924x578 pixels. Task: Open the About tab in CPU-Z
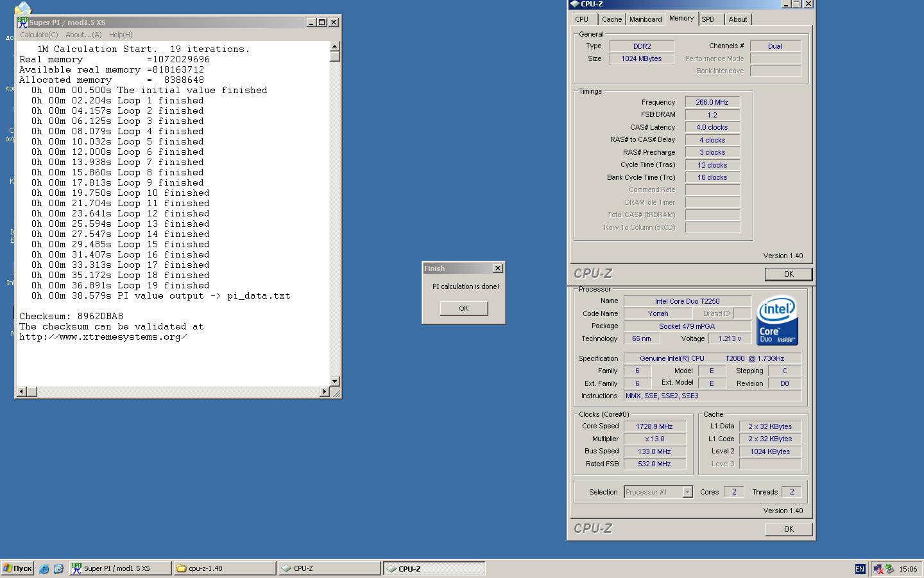pyautogui.click(x=738, y=19)
